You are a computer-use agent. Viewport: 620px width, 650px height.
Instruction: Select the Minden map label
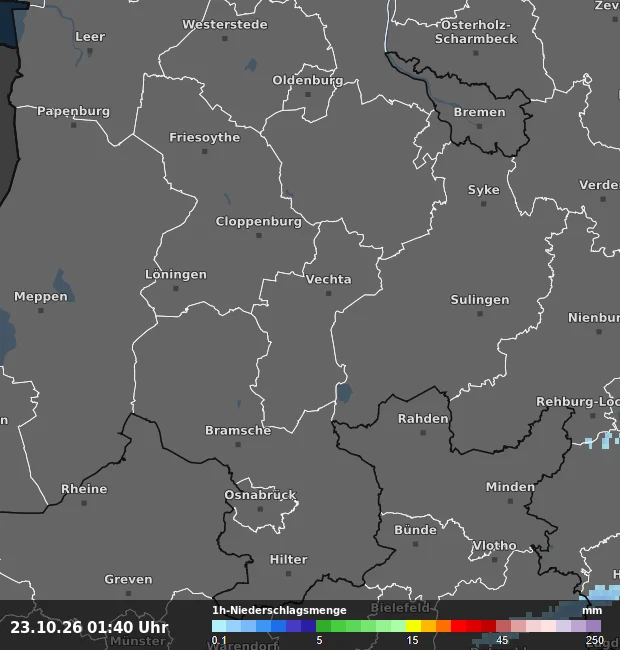[x=511, y=487]
